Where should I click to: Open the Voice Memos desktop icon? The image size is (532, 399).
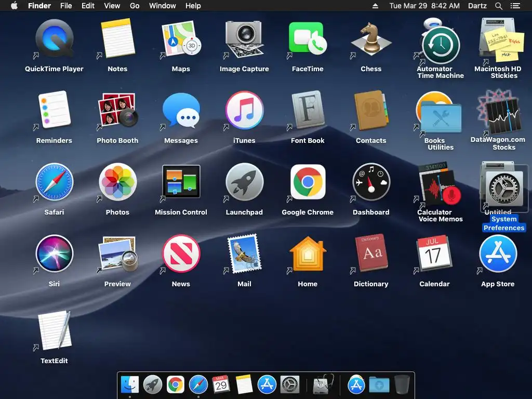click(441, 188)
